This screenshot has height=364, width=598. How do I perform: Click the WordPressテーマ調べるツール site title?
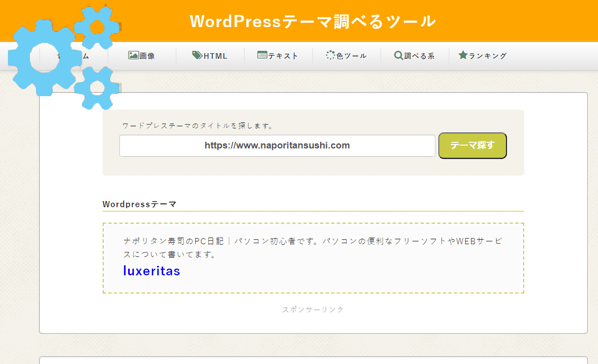(313, 21)
